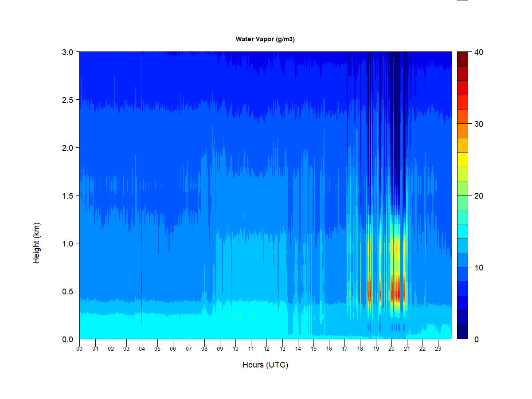Image resolution: width=532 pixels, height=399 pixels.
Task: Click the 08 hour tick label
Action: coord(204,348)
